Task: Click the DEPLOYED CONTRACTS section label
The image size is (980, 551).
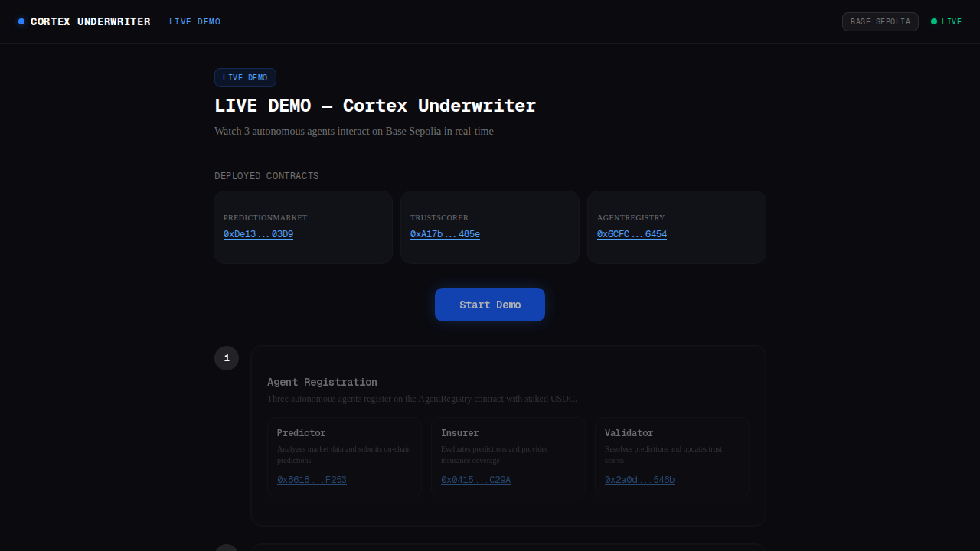Action: coord(266,176)
